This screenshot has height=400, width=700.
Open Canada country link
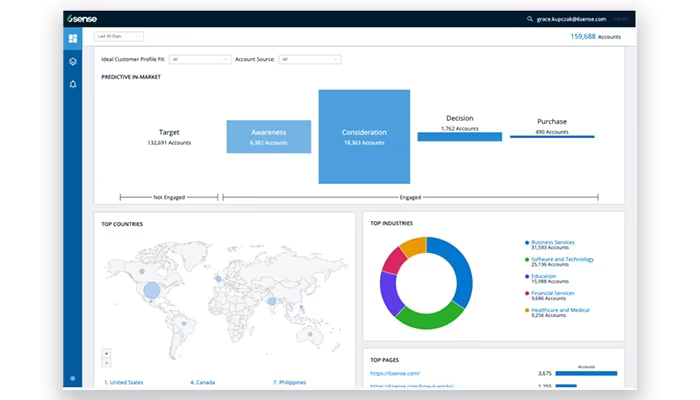203,383
